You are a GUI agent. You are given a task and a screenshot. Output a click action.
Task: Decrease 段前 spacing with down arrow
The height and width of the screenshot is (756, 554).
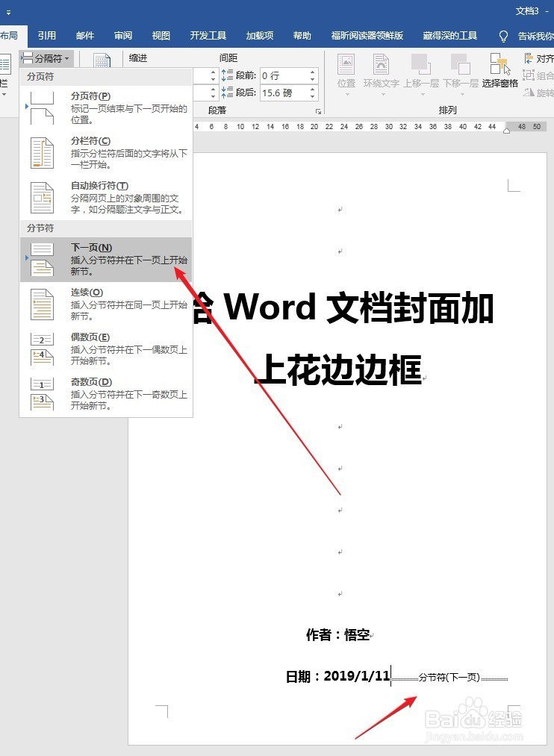point(312,80)
